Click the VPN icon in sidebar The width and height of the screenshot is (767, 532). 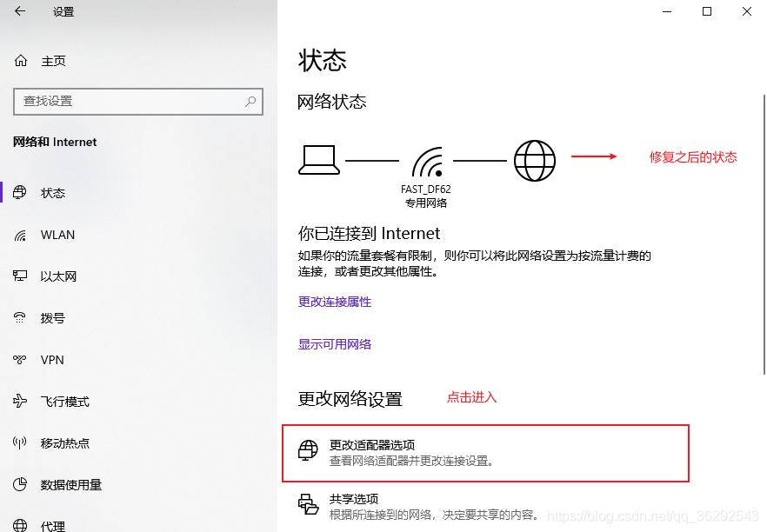[x=19, y=360]
